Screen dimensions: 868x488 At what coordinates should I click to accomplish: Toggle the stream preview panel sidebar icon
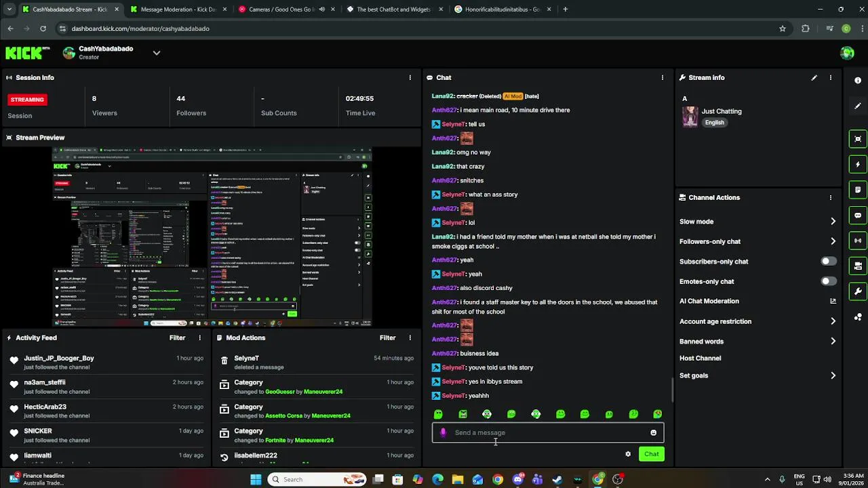click(x=857, y=139)
